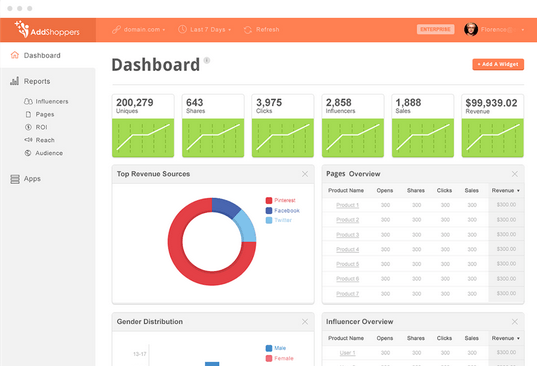Click the Audience globe icon

[28, 153]
